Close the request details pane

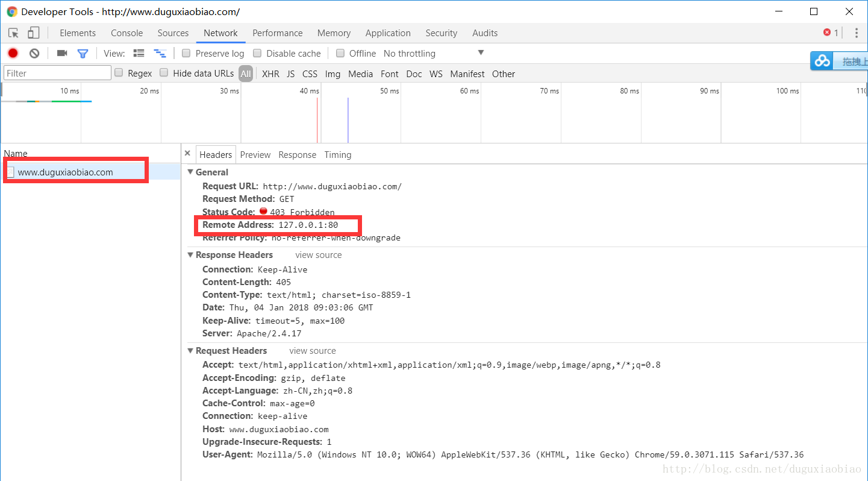click(x=187, y=154)
